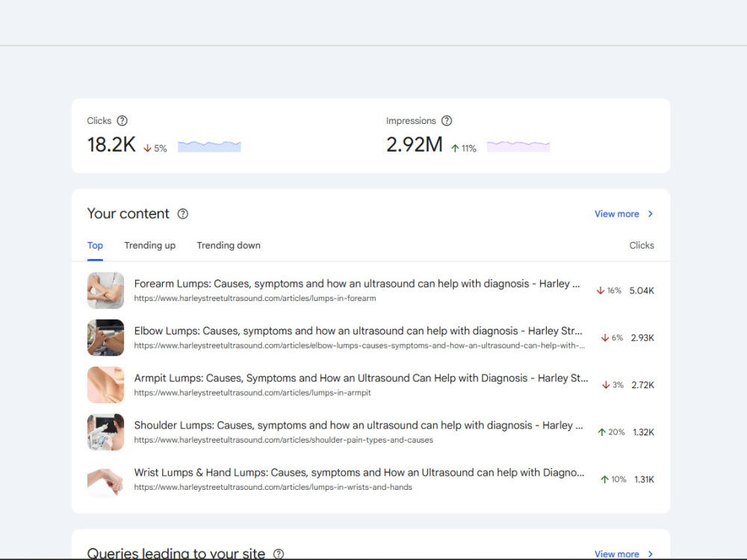This screenshot has height=560, width=747.
Task: Switch to the Trending up tab
Action: click(x=149, y=245)
